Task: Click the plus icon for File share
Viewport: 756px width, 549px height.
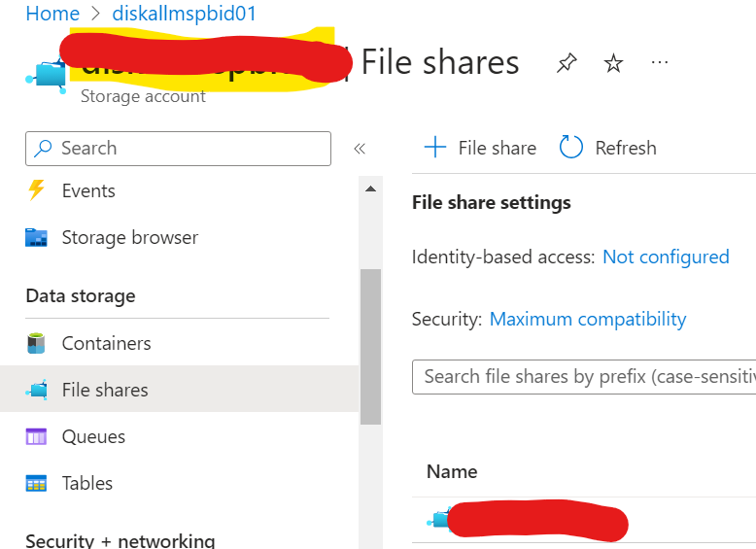Action: coord(435,147)
